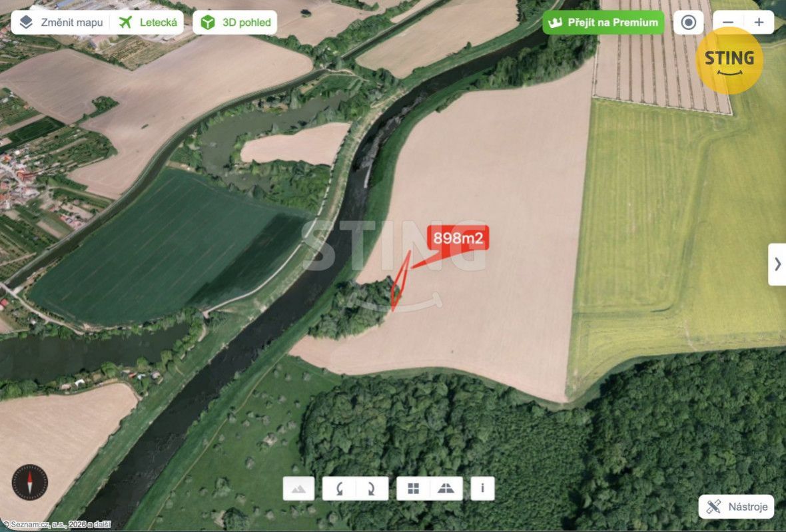This screenshot has width=786, height=532.
Task: Zoom in with the plus button
Action: click(x=759, y=23)
